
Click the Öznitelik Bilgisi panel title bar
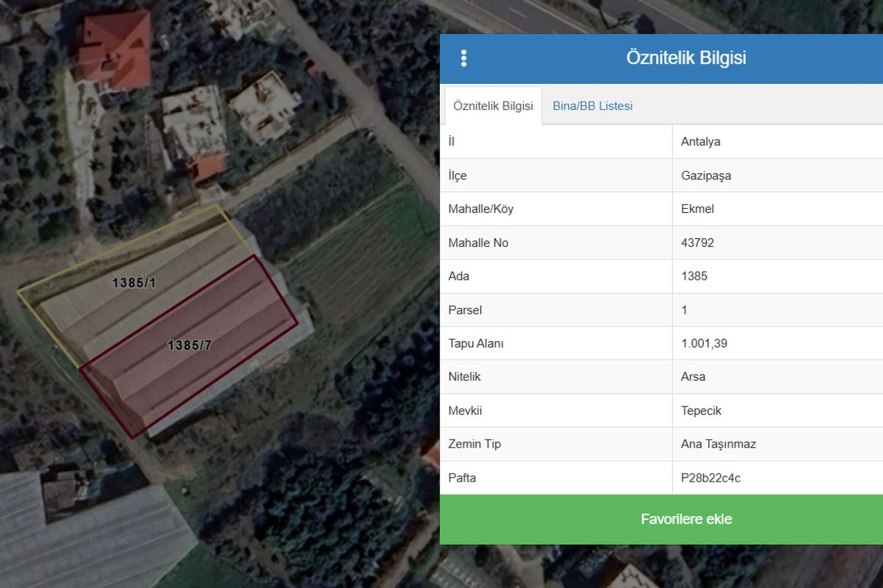pyautogui.click(x=685, y=58)
